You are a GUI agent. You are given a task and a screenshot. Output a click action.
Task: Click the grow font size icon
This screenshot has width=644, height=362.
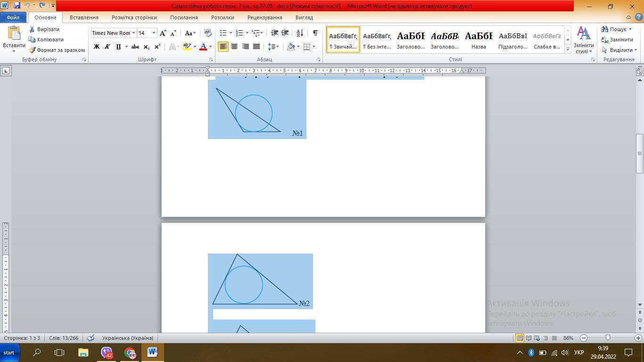pyautogui.click(x=163, y=33)
